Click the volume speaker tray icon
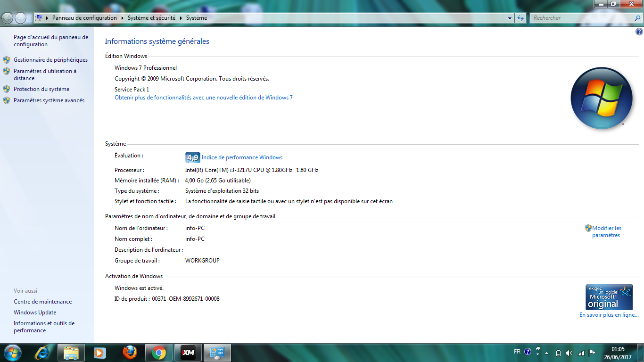Viewport: 644px width, 362px height. (569, 353)
